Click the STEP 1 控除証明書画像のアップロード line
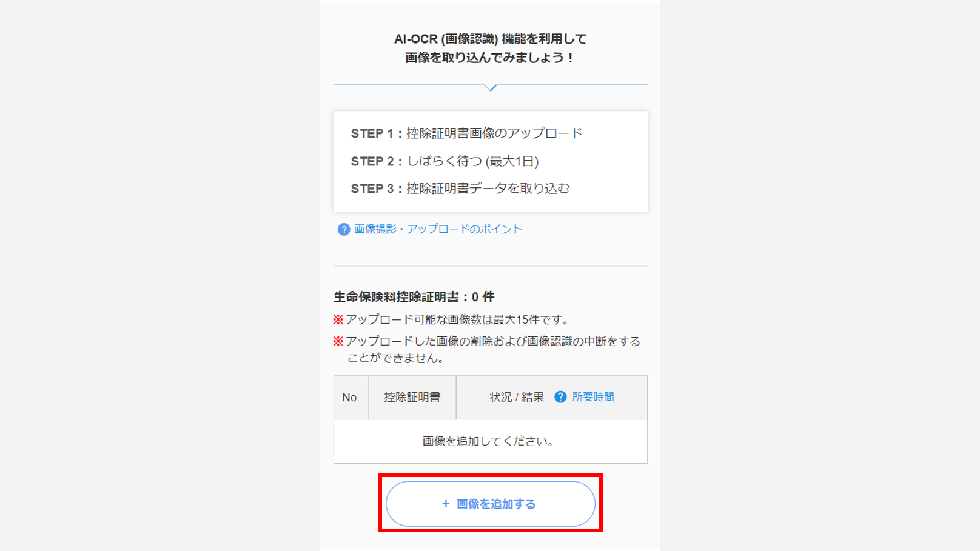This screenshot has height=551, width=980. click(466, 133)
